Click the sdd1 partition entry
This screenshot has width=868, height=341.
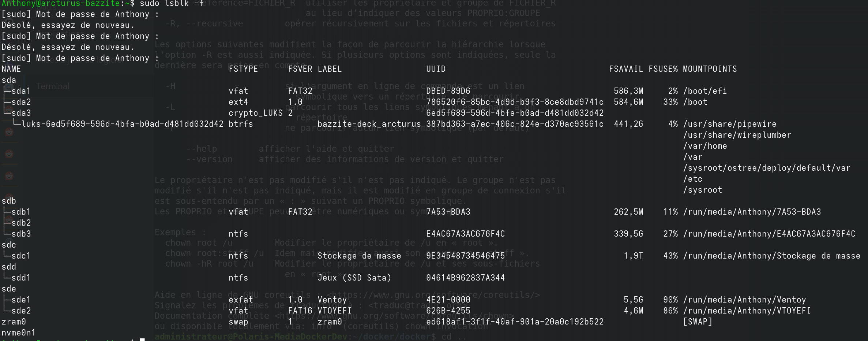coord(21,278)
